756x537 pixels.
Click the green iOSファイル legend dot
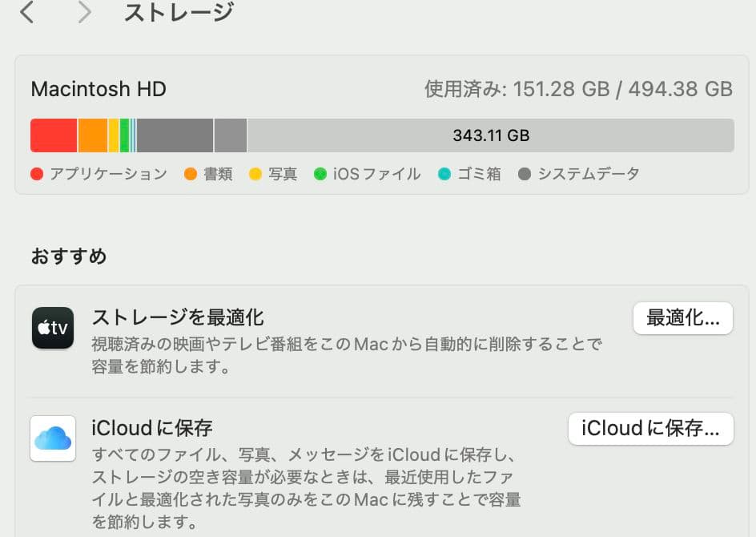tap(319, 173)
